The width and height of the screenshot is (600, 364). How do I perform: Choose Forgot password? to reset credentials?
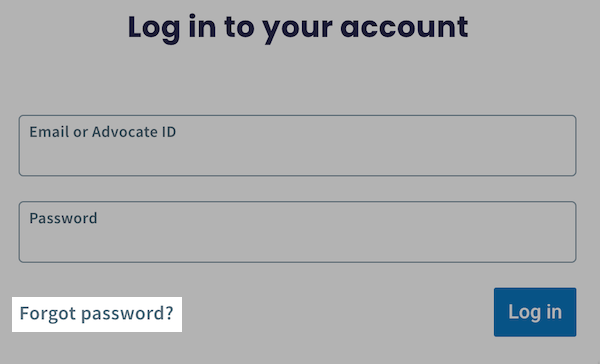click(x=96, y=314)
